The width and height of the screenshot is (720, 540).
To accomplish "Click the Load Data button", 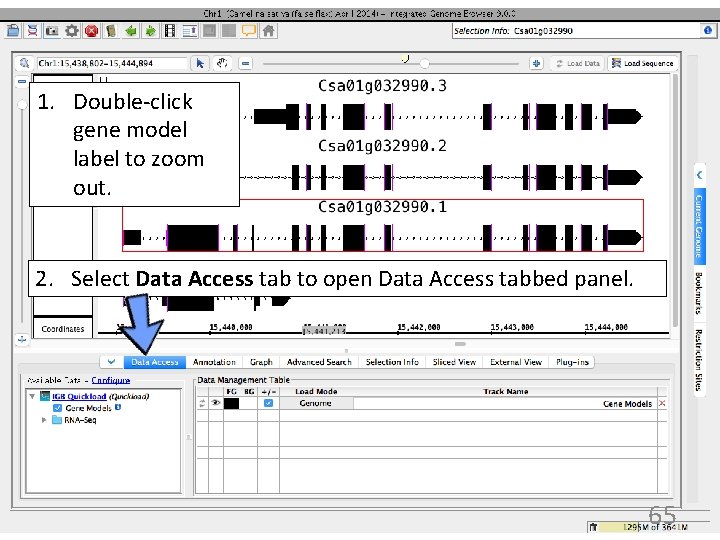I will click(x=578, y=63).
